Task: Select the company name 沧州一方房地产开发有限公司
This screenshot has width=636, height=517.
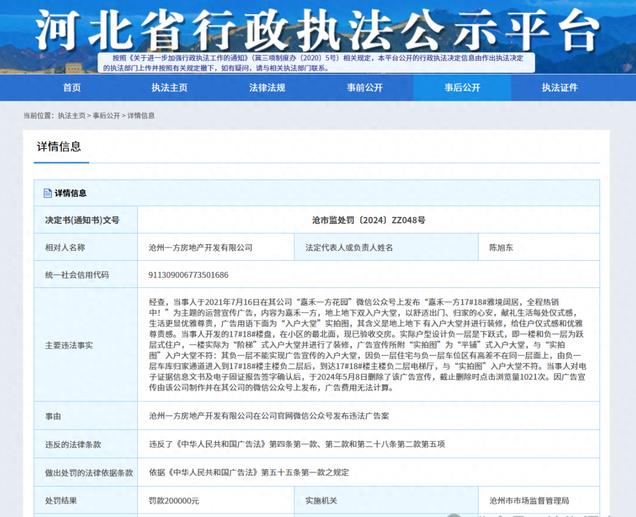Action: coord(201,247)
